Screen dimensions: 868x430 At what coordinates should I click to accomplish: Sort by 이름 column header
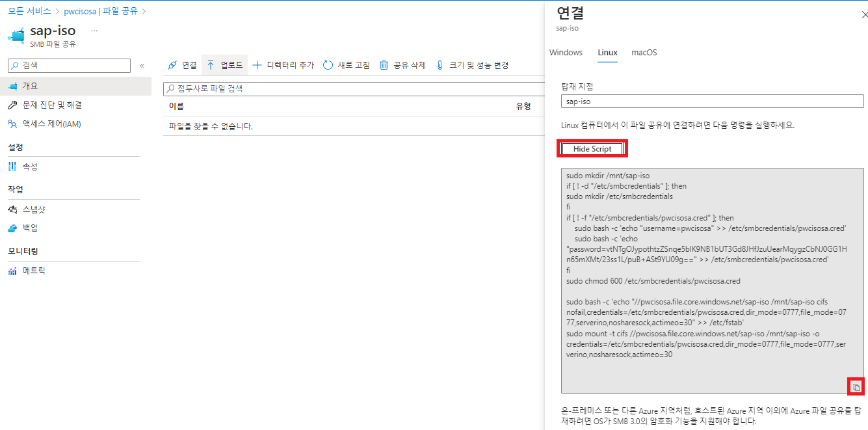176,106
